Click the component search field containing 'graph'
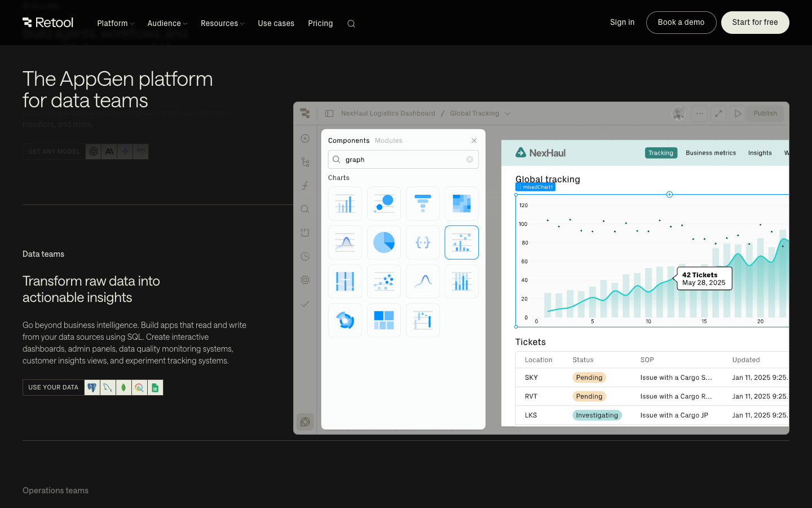812x508 pixels. click(x=403, y=160)
